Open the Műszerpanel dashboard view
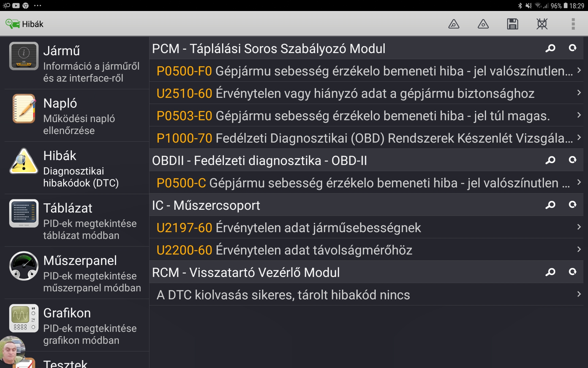The height and width of the screenshot is (368, 588). [77, 273]
